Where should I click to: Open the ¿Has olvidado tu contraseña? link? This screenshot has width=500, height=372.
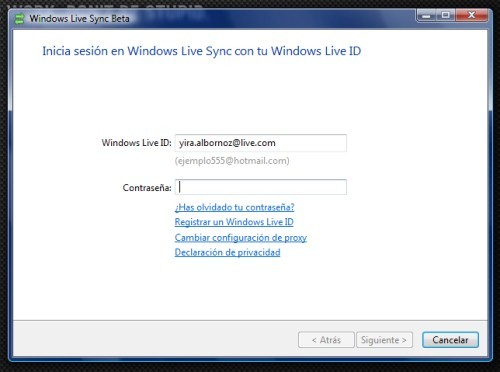click(234, 207)
